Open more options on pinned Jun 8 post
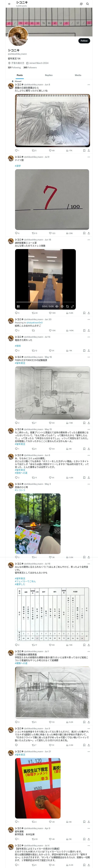This screenshot has width=98, height=868. 89,85
